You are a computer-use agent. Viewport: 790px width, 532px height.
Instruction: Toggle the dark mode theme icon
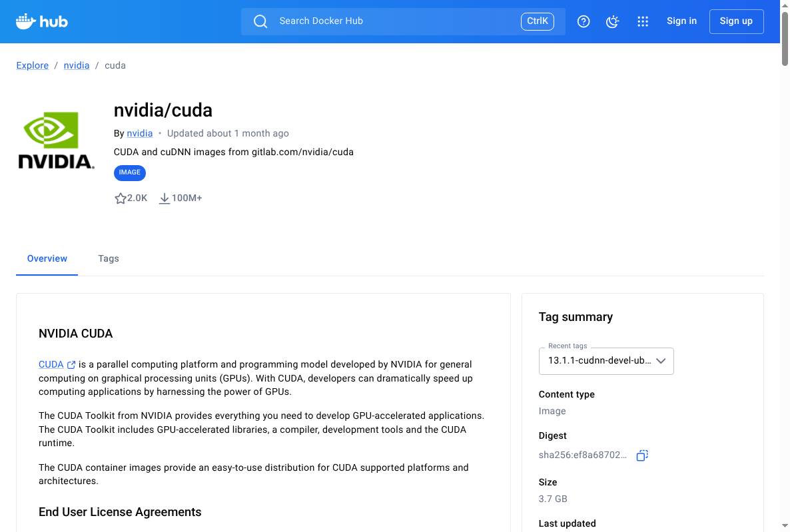point(613,21)
